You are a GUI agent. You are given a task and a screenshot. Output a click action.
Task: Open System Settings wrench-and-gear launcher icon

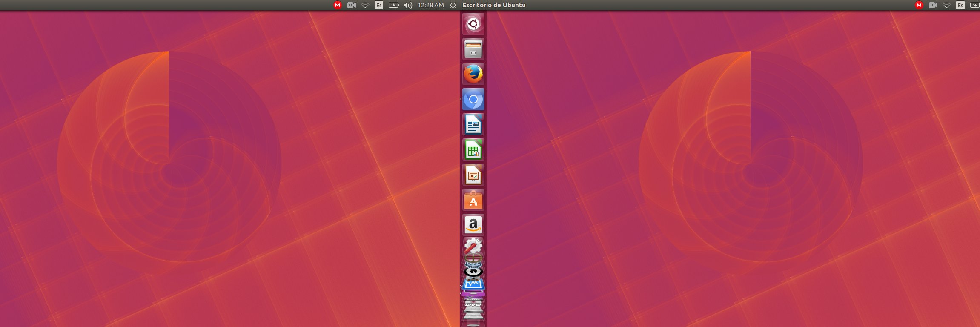point(473,245)
